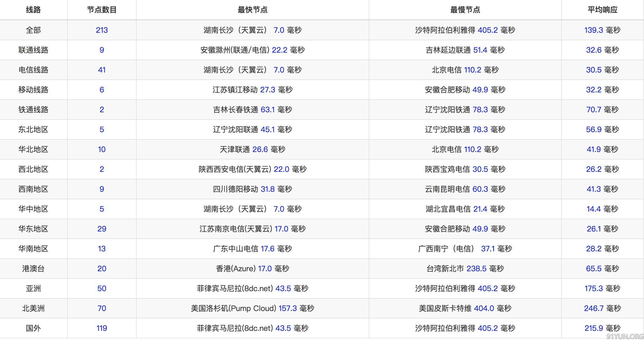
Task: Click the 联通线路 row label
Action: (33, 50)
